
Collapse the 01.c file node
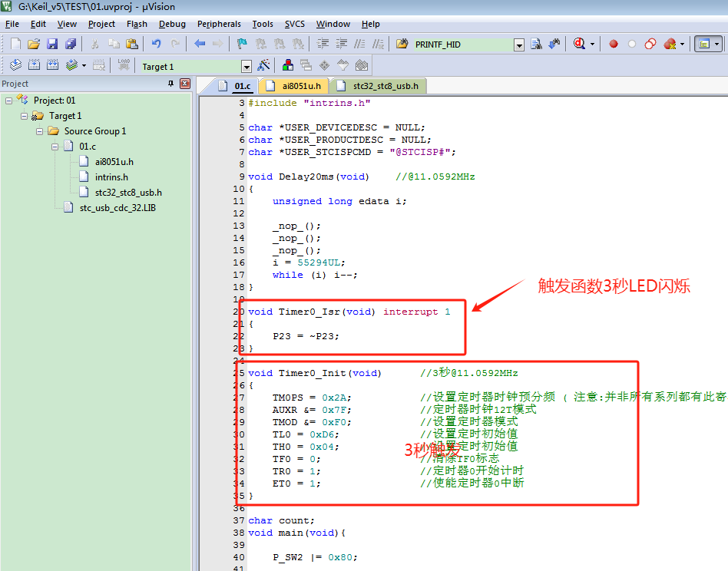pos(55,147)
